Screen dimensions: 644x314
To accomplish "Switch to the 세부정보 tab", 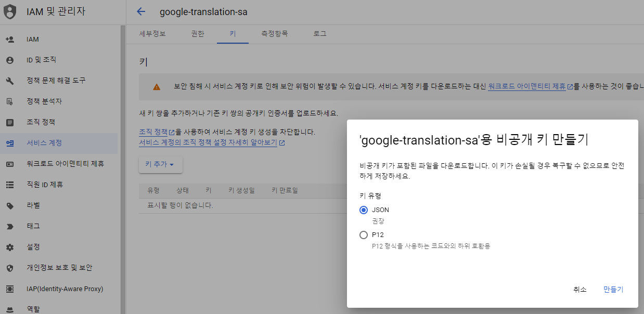I will point(152,33).
